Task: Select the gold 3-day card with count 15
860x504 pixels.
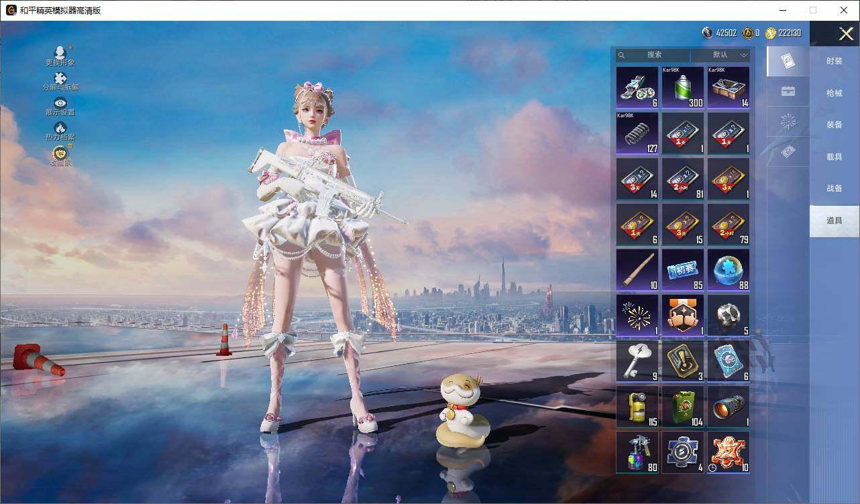Action: point(683,225)
